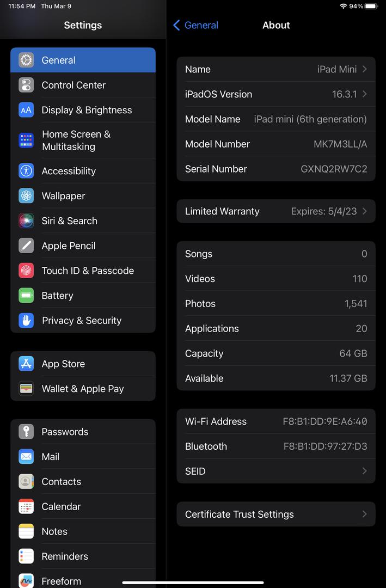The height and width of the screenshot is (588, 386).
Task: Tap the Display & Brightness AA icon
Action: pos(26,110)
